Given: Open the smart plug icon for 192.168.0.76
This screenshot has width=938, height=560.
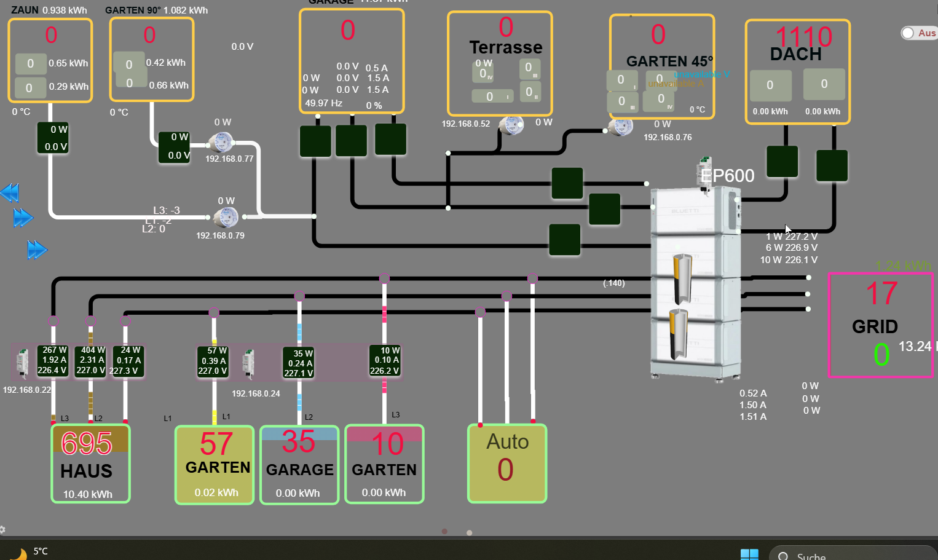Looking at the screenshot, I should point(620,127).
